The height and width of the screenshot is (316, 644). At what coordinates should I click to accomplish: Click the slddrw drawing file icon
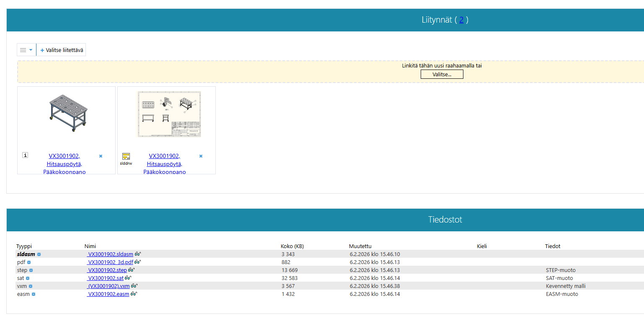[x=126, y=157]
